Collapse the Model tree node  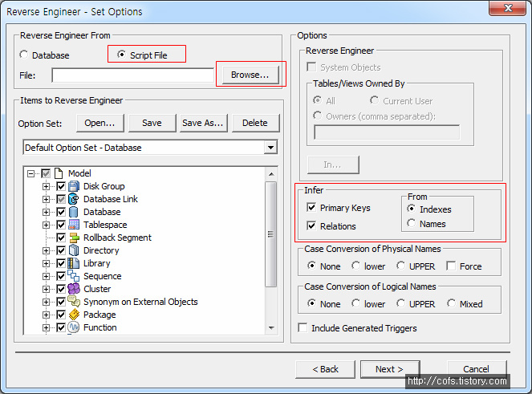point(30,174)
